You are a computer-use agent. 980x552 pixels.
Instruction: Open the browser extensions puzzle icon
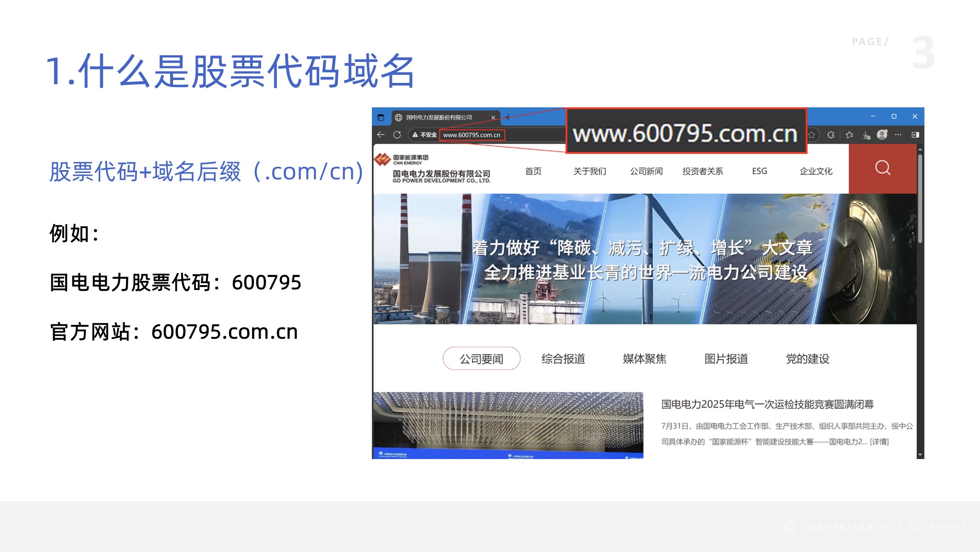pos(831,135)
